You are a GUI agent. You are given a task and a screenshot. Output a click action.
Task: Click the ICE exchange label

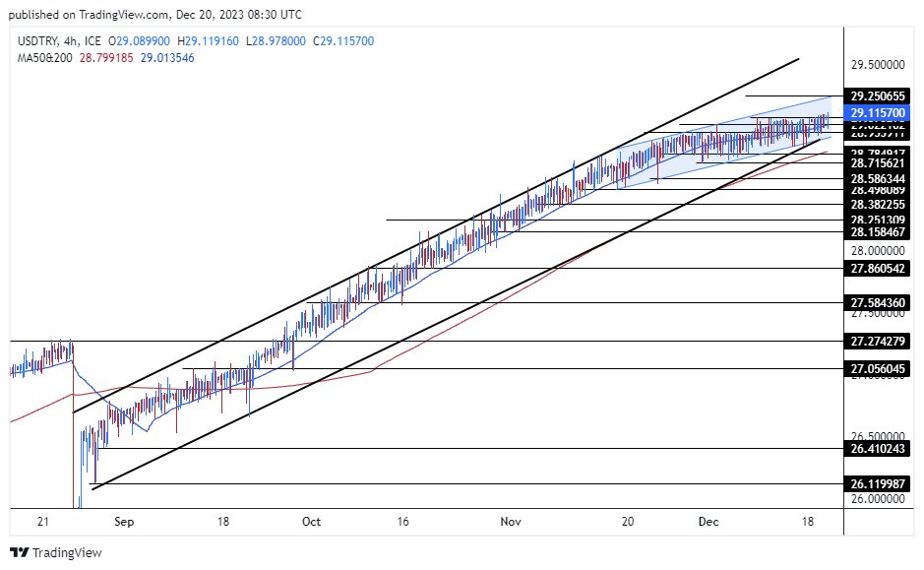click(x=92, y=41)
